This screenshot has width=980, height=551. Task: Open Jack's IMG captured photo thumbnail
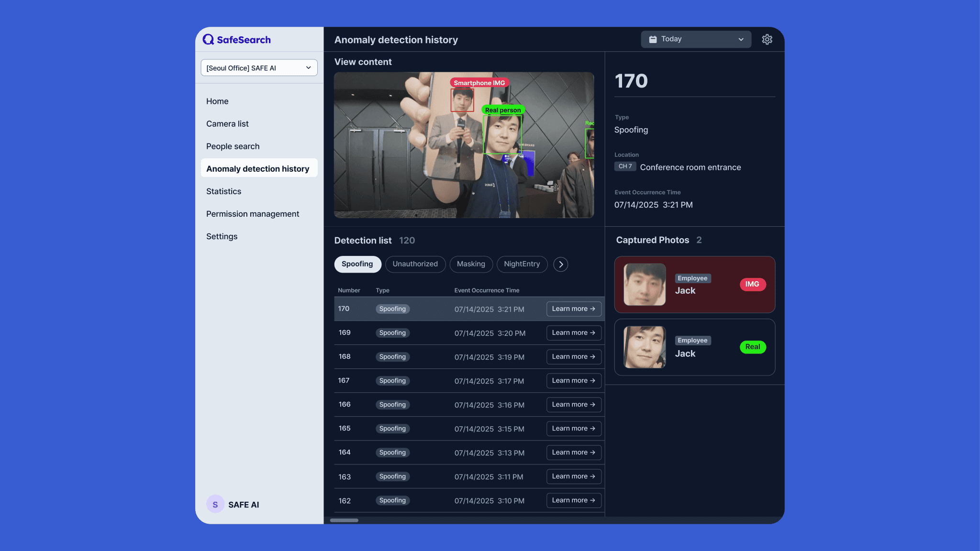644,285
